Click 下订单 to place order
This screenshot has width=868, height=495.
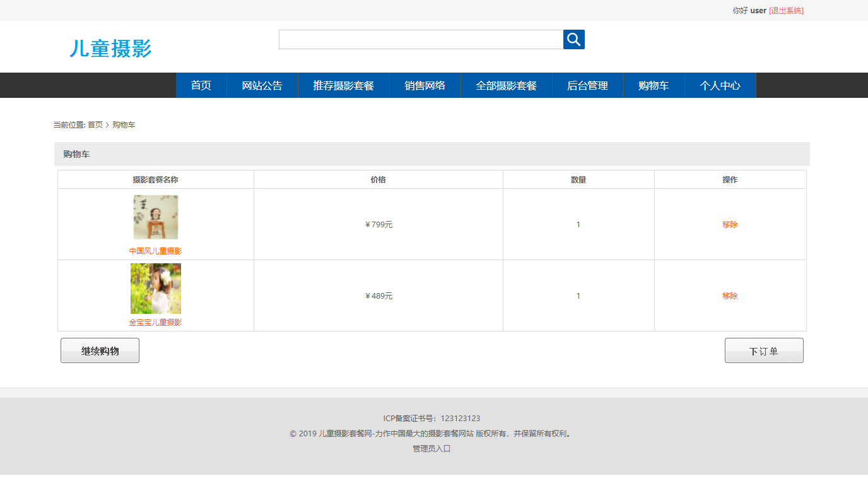763,350
